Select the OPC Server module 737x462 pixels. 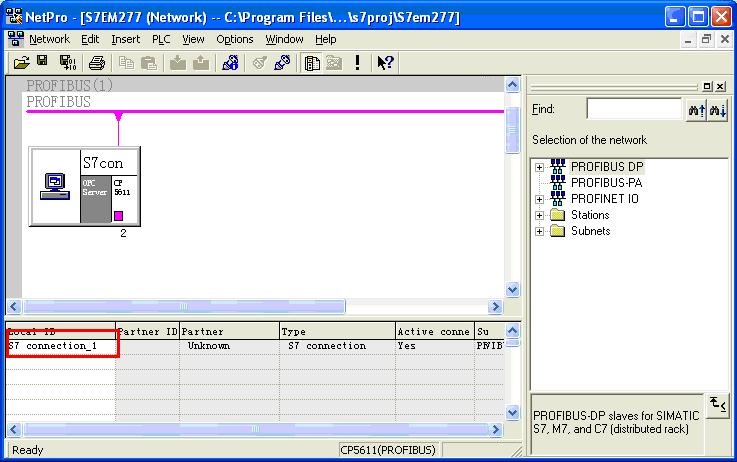95,199
